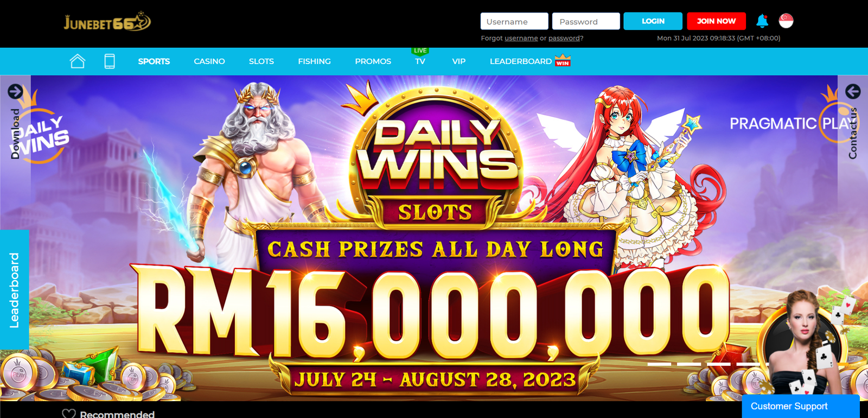The height and width of the screenshot is (418, 868).
Task: Focus the Username input field
Action: [514, 21]
